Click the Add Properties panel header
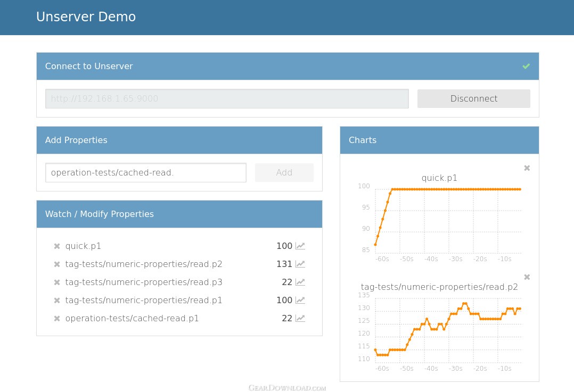Viewport: 574px width, 392px height. tap(179, 140)
